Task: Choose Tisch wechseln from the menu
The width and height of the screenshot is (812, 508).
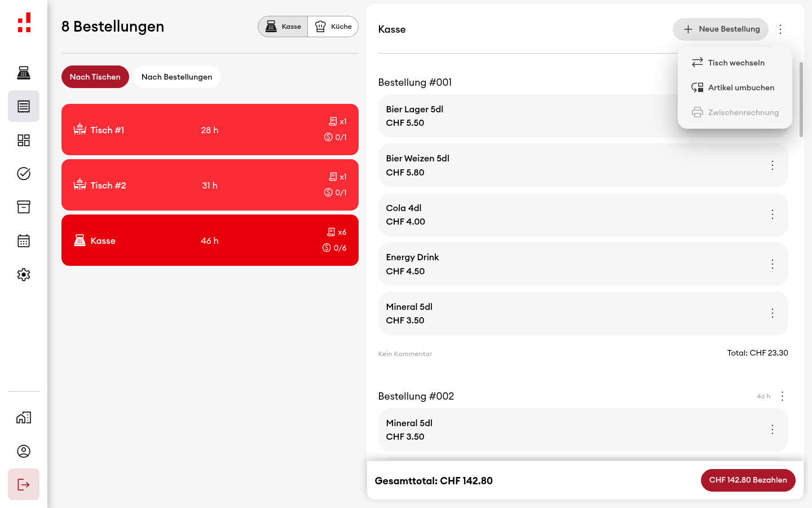Action: click(735, 63)
